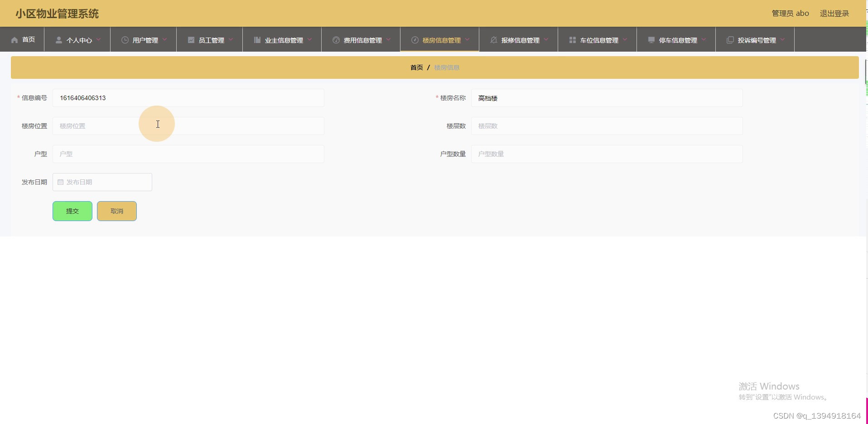
Task: Focus the 信息编号 input field
Action: click(188, 98)
